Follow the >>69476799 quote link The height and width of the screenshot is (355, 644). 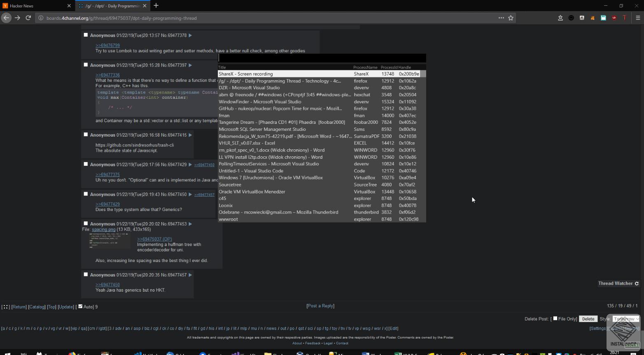point(107,46)
